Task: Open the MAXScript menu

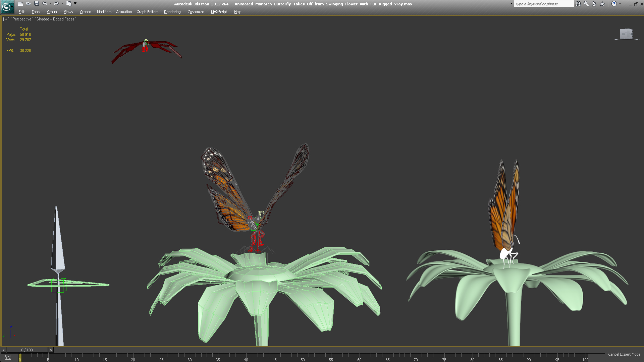Action: pos(219,12)
